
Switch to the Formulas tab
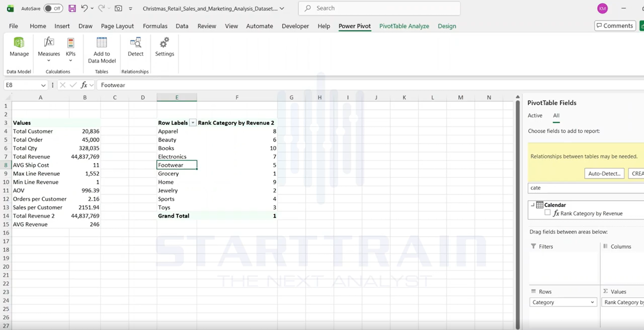[x=155, y=26]
